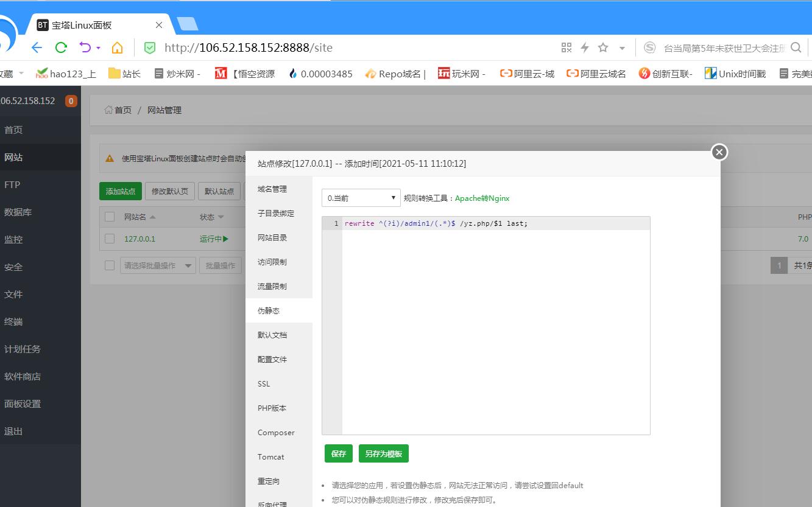Click the QR code icon in address bar
This screenshot has width=812, height=507.
point(567,47)
